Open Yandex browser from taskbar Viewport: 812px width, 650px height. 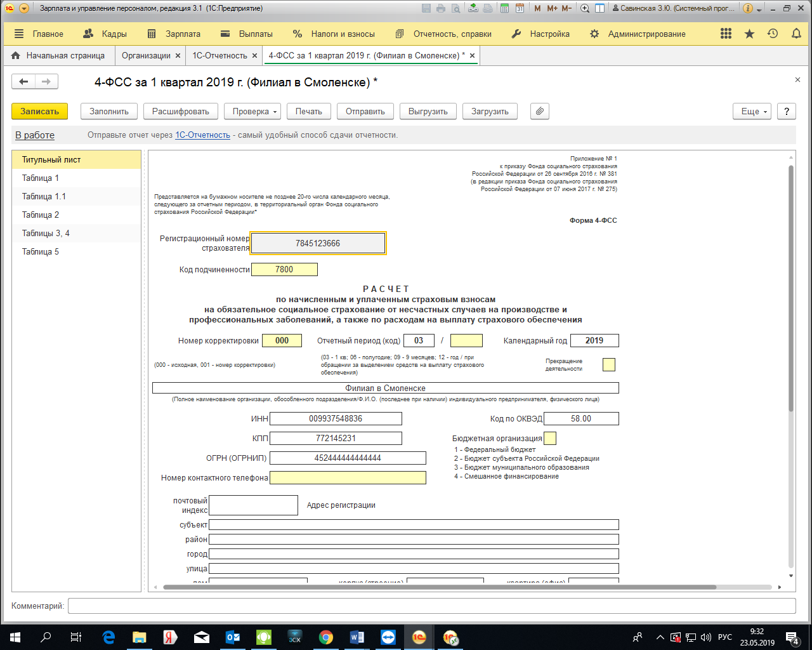click(x=171, y=637)
